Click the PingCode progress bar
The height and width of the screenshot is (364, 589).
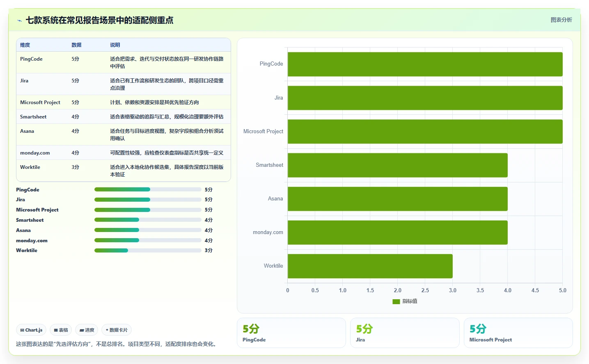(148, 189)
